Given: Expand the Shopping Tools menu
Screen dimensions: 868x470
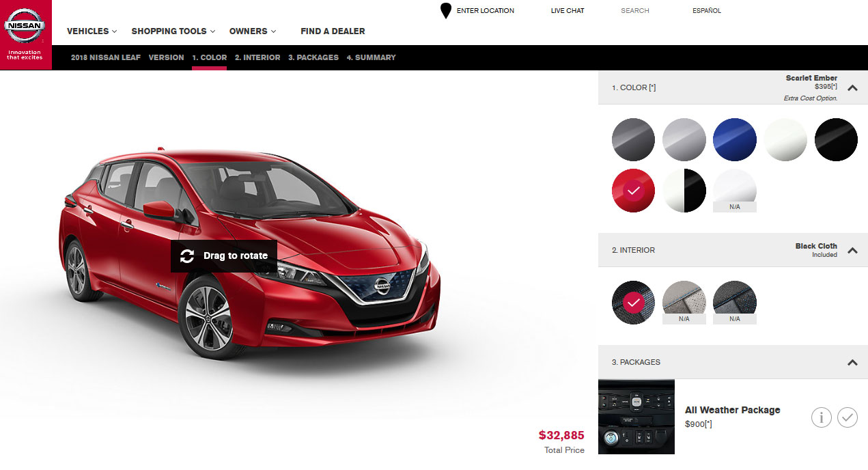Looking at the screenshot, I should (x=173, y=31).
